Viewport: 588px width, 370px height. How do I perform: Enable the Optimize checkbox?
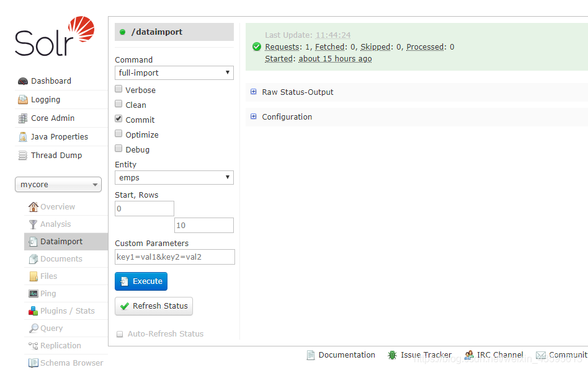tap(118, 133)
